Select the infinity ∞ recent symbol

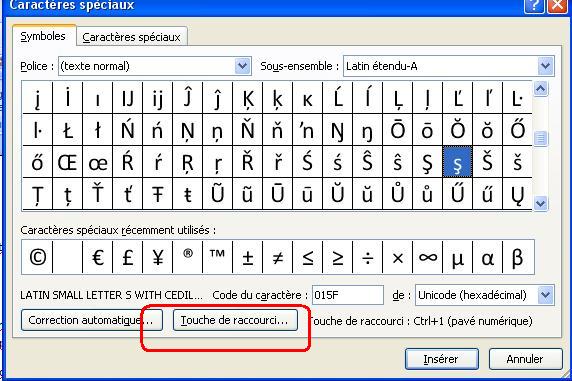428,257
